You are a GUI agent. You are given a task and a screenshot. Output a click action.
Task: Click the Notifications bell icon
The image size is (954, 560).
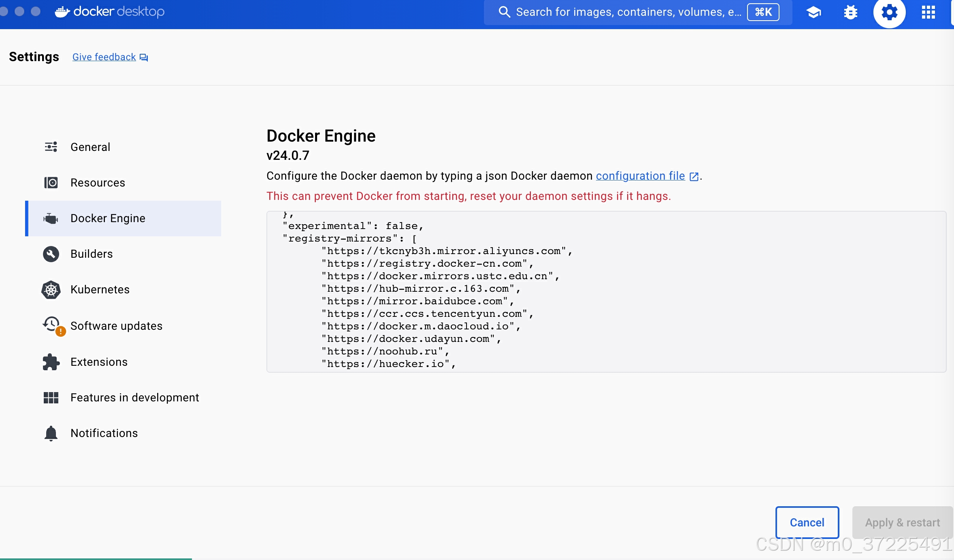coord(51,433)
